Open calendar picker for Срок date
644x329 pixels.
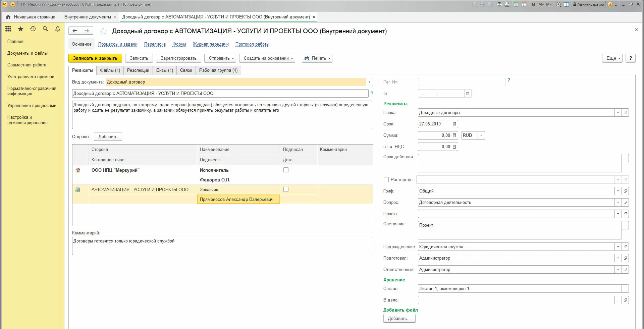coord(454,124)
